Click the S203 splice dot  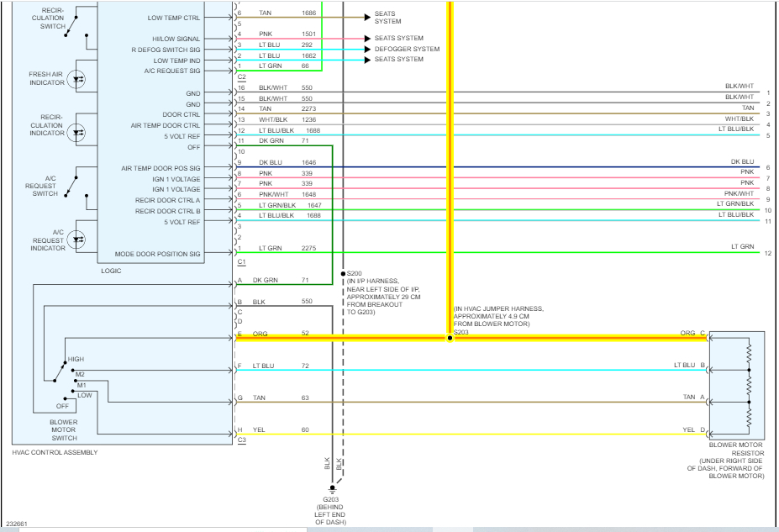450,339
